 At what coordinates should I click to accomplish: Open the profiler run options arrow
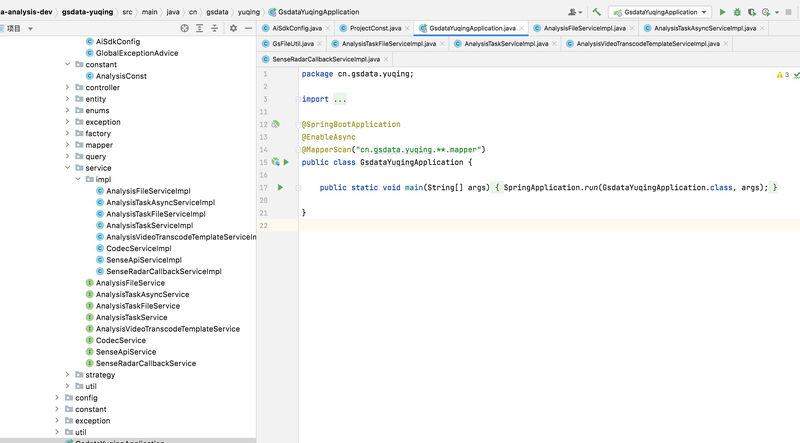777,12
